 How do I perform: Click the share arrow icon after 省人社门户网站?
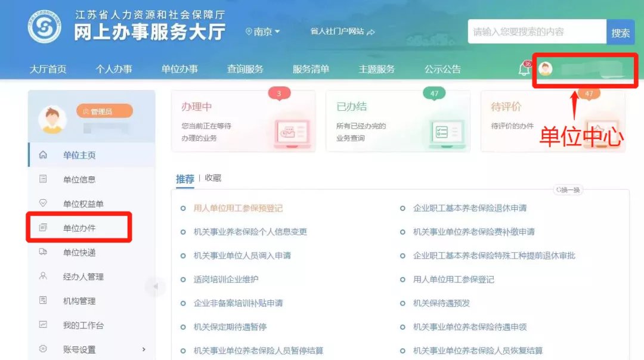click(x=371, y=32)
